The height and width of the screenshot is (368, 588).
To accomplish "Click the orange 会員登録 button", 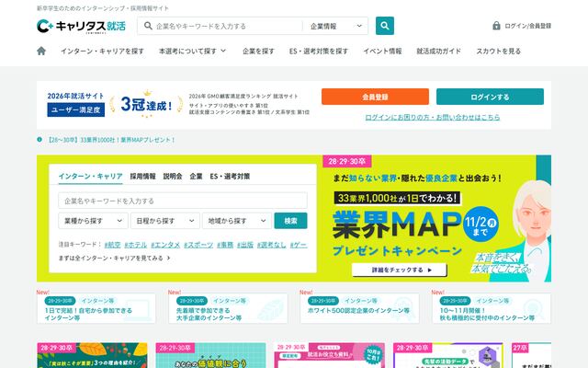I will click(375, 97).
